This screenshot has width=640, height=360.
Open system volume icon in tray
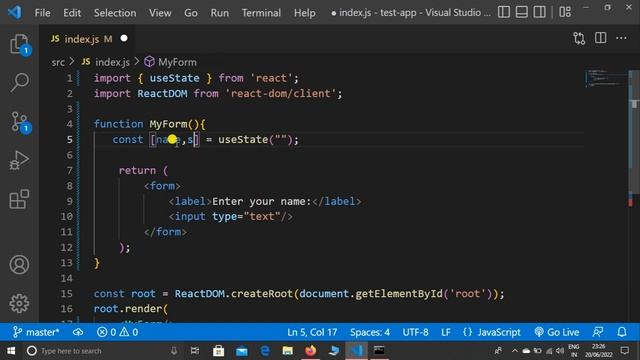(x=560, y=351)
